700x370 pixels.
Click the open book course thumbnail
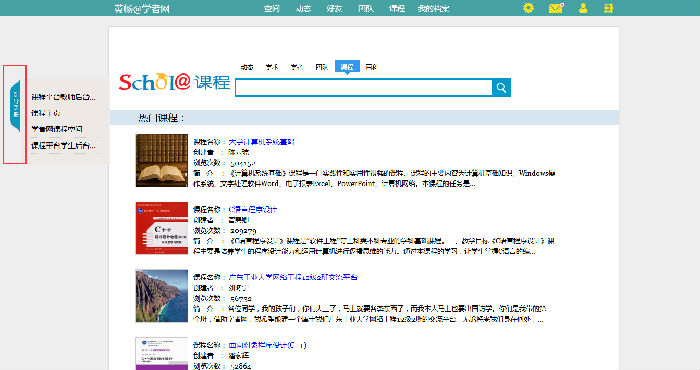pyautogui.click(x=162, y=160)
